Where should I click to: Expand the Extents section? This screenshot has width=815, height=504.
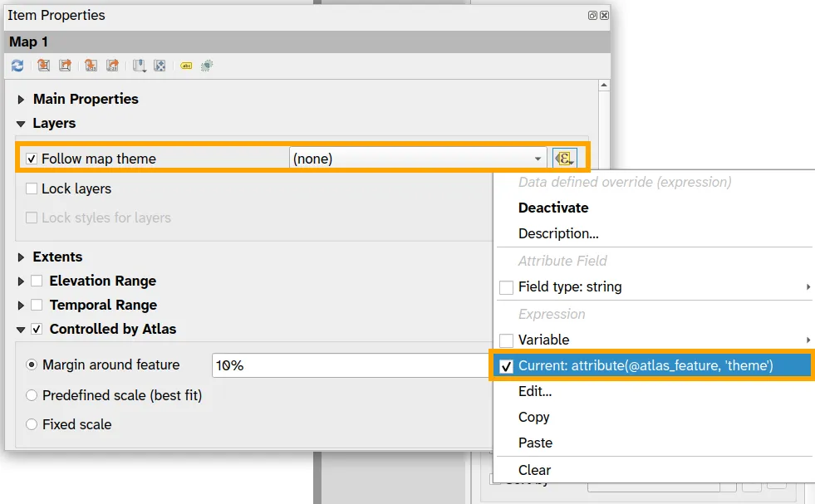pyautogui.click(x=20, y=257)
